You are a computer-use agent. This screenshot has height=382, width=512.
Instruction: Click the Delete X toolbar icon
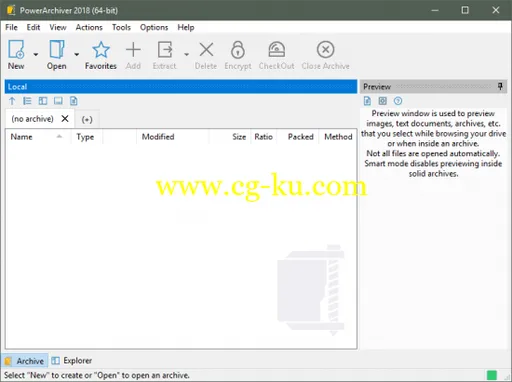tap(206, 50)
